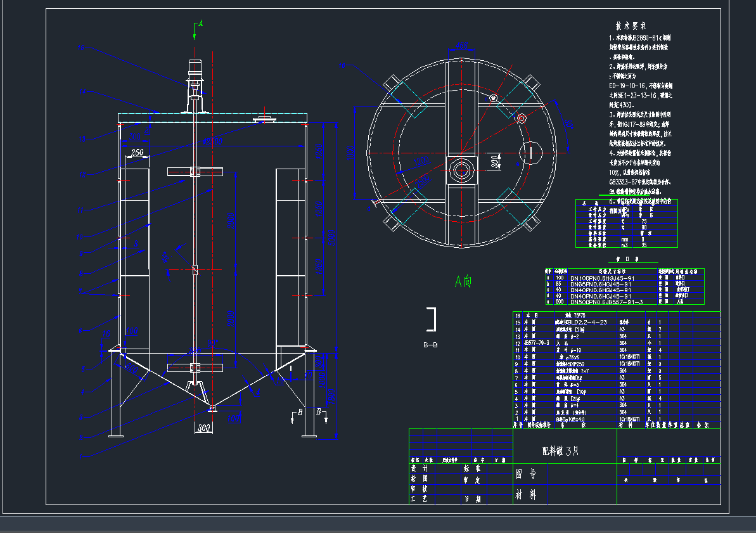
Task: Select the BLD2.2-4-23 reducer parts list row
Action: [x=582, y=323]
